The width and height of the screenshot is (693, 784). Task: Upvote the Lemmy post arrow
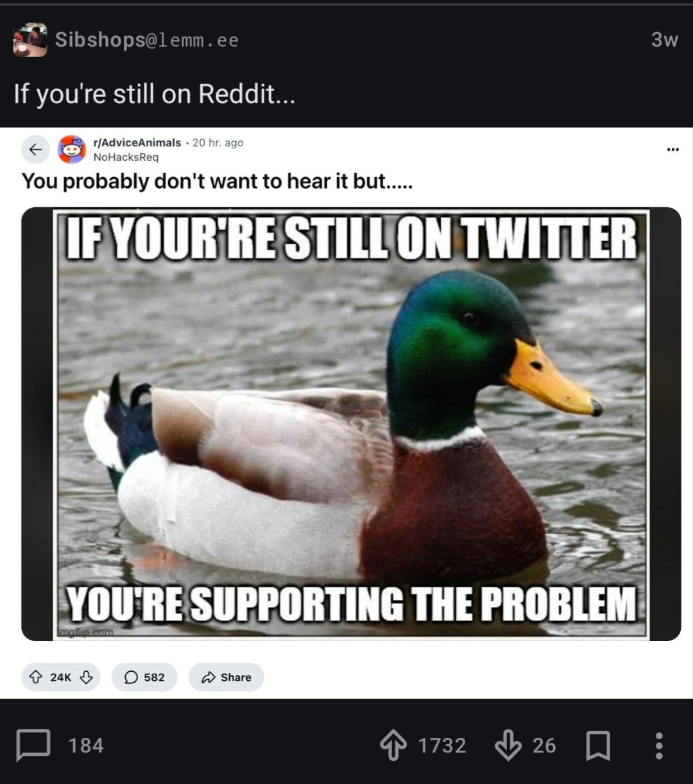393,746
